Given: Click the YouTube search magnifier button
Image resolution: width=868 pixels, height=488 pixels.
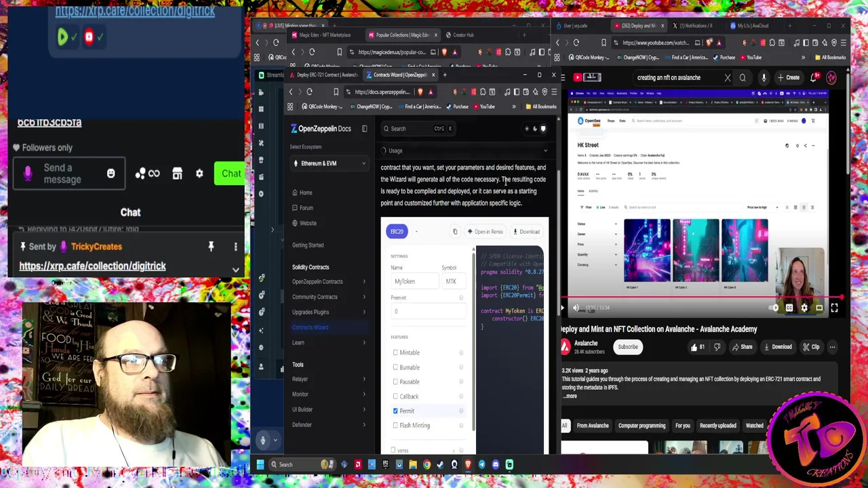Looking at the screenshot, I should pos(743,77).
